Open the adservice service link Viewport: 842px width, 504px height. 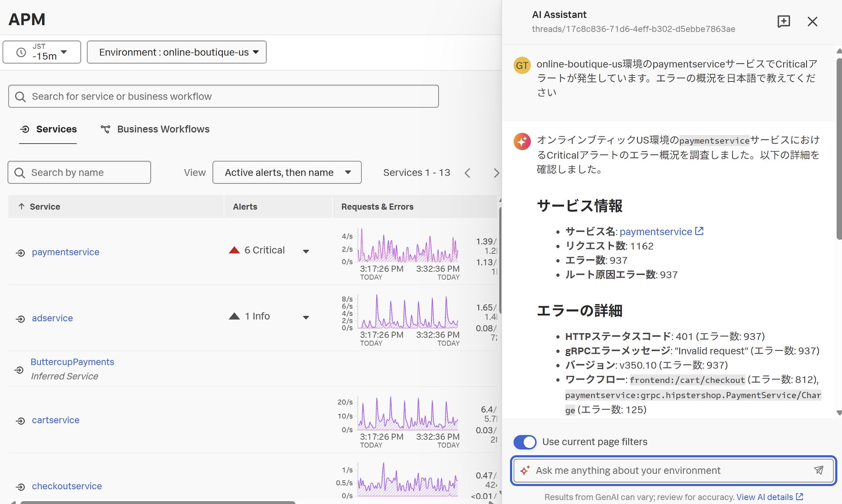pos(53,318)
